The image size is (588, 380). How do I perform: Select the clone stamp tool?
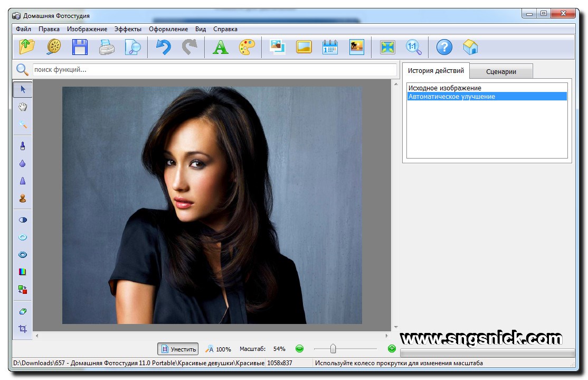(x=23, y=198)
